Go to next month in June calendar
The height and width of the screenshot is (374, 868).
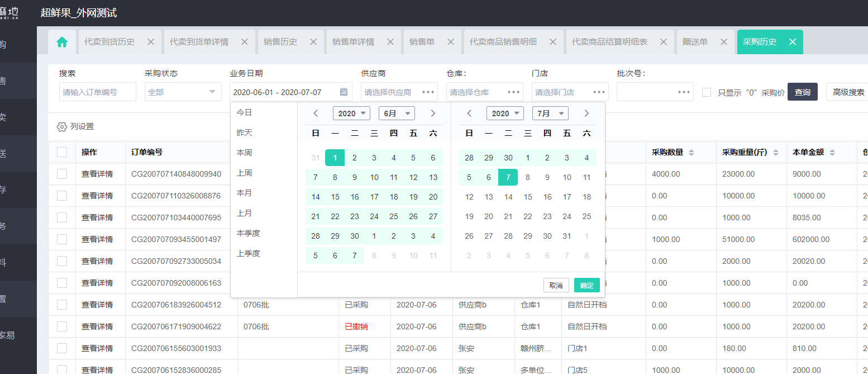[x=433, y=113]
